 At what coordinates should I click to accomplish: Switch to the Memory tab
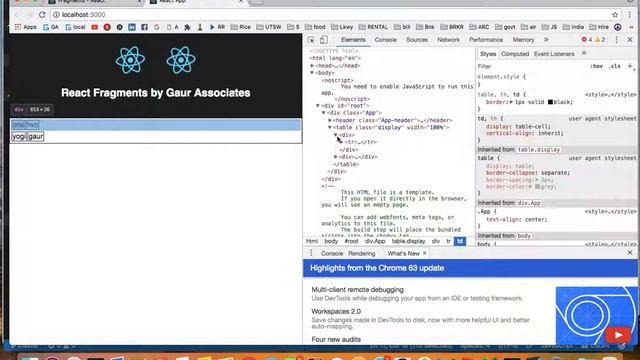pos(523,40)
